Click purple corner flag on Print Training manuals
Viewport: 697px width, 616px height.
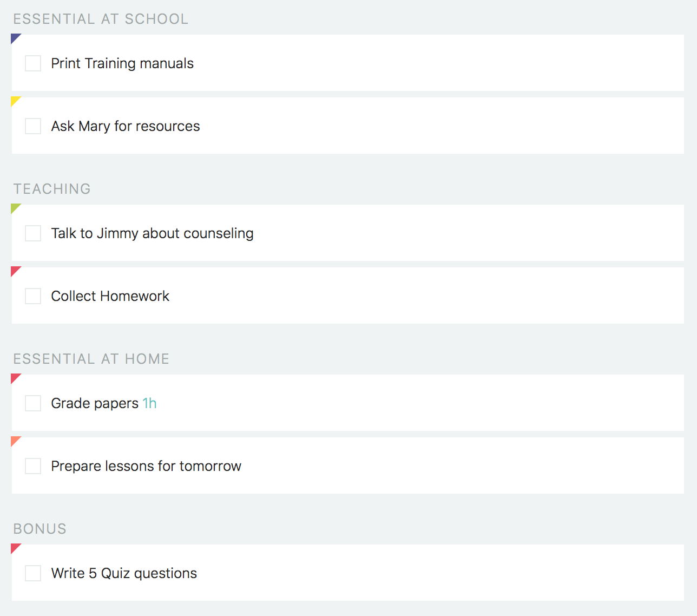pos(15,37)
